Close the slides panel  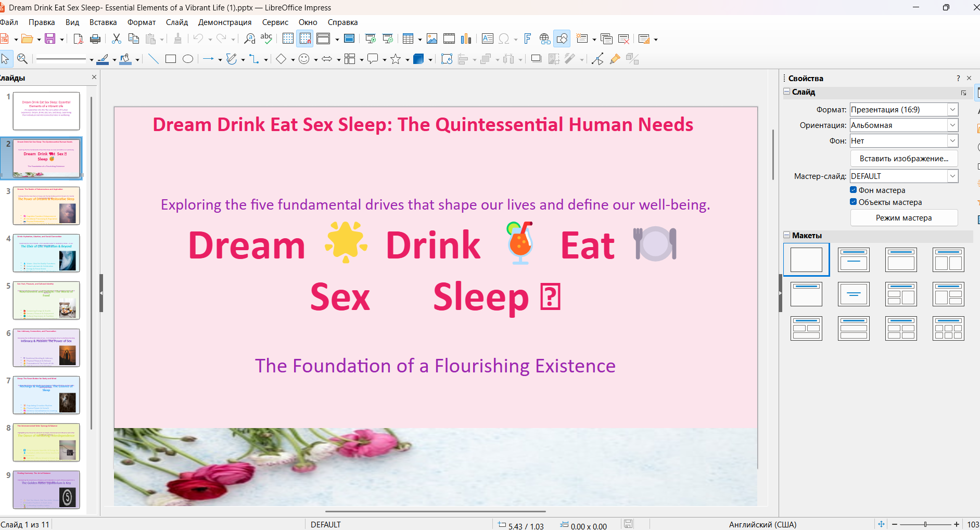point(94,77)
